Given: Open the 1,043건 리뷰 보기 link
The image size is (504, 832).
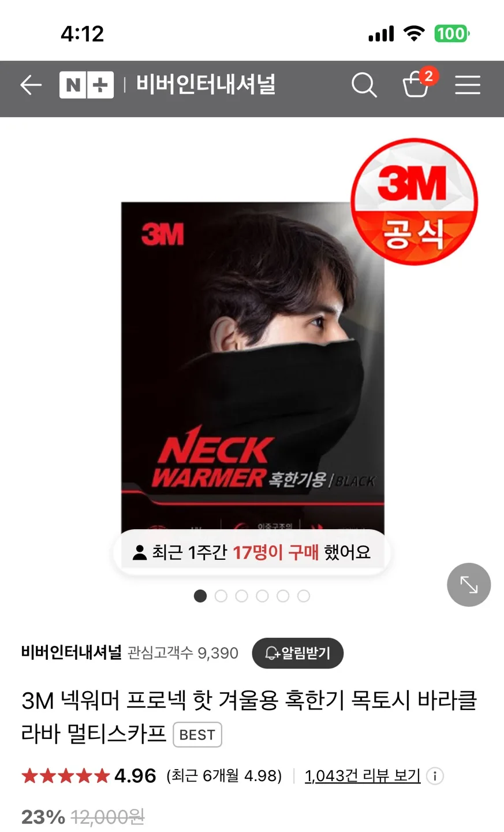Looking at the screenshot, I should [363, 775].
